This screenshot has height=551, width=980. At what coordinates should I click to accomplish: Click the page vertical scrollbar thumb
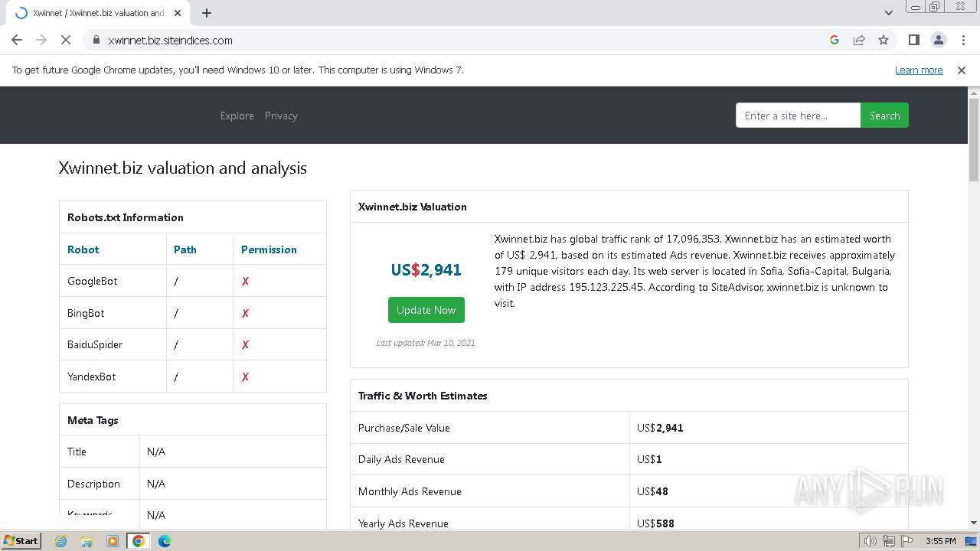click(x=974, y=139)
